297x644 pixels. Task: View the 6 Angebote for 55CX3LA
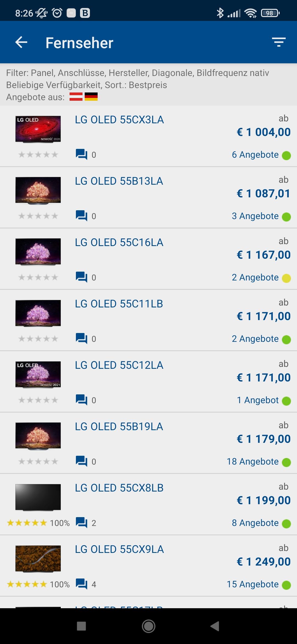tap(255, 155)
